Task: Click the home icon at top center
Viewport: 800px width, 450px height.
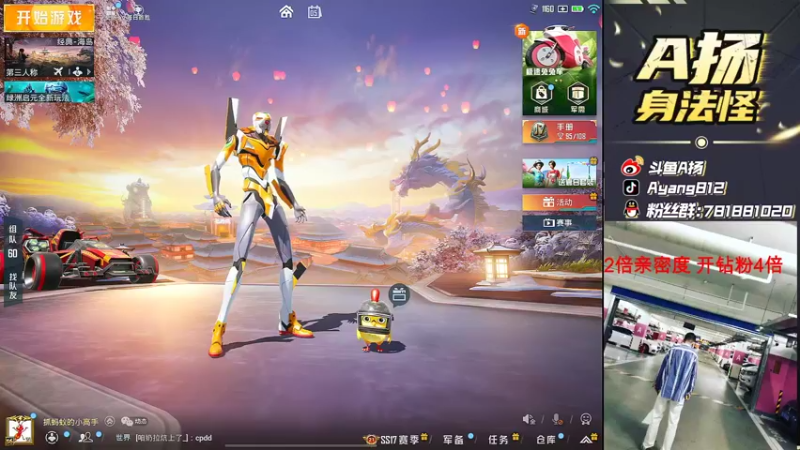Action: pyautogui.click(x=286, y=12)
